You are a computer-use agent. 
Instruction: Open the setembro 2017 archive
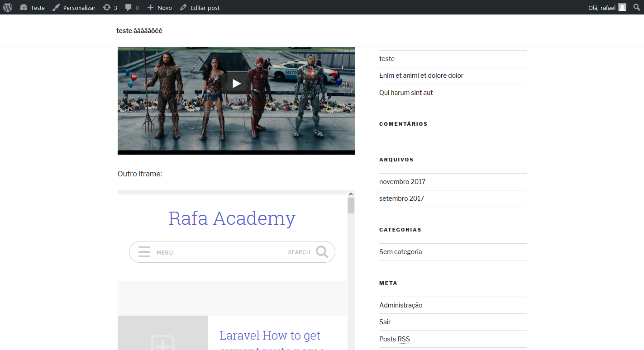[x=401, y=199]
